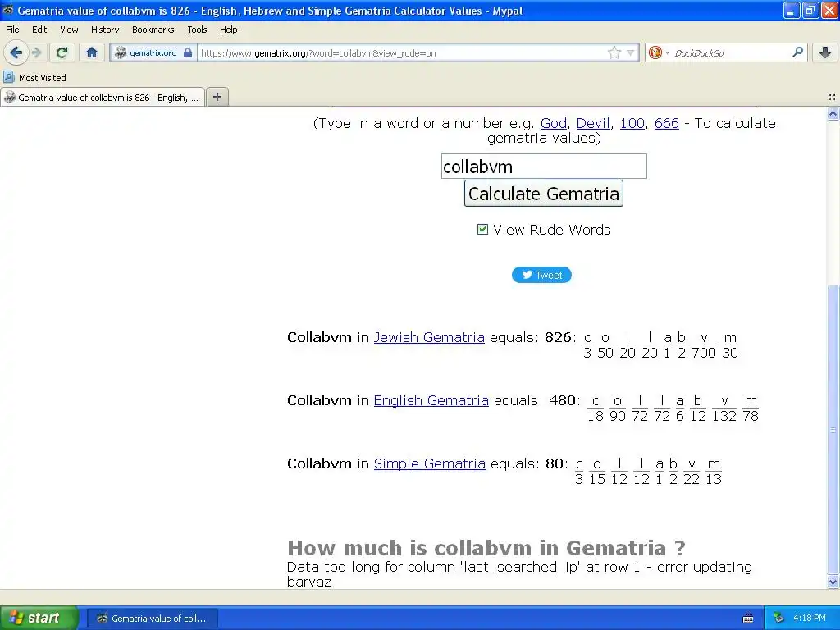This screenshot has height=630, width=840.
Task: Click the scrollbar down arrow
Action: point(833,582)
